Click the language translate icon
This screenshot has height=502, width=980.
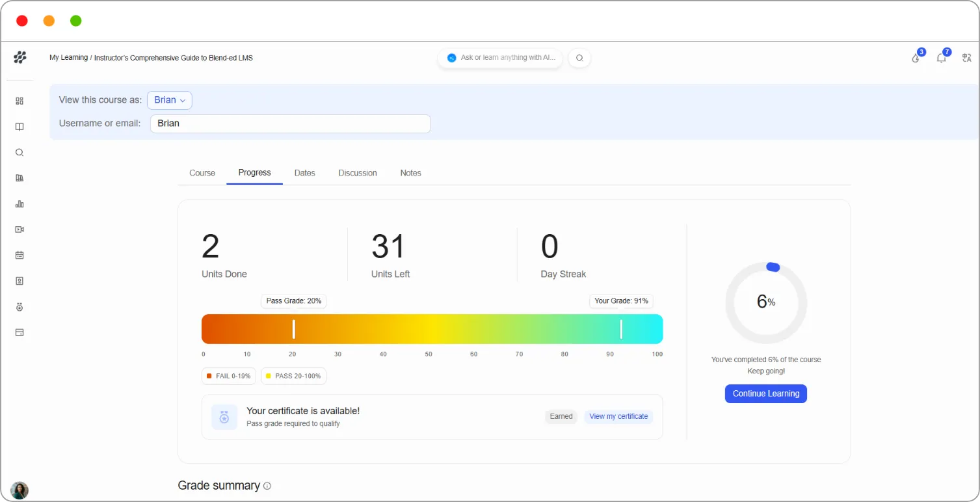tap(966, 58)
